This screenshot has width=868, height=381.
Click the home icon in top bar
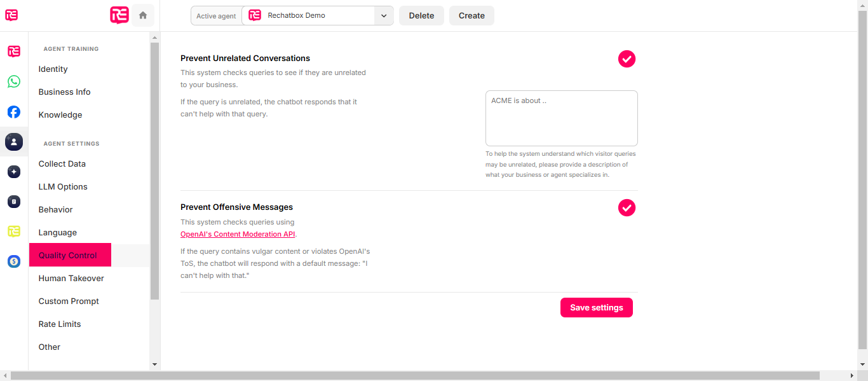(143, 15)
